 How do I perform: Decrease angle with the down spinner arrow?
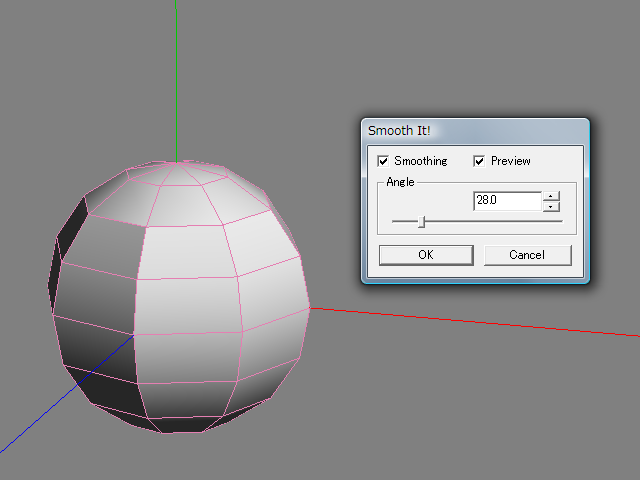tap(551, 206)
